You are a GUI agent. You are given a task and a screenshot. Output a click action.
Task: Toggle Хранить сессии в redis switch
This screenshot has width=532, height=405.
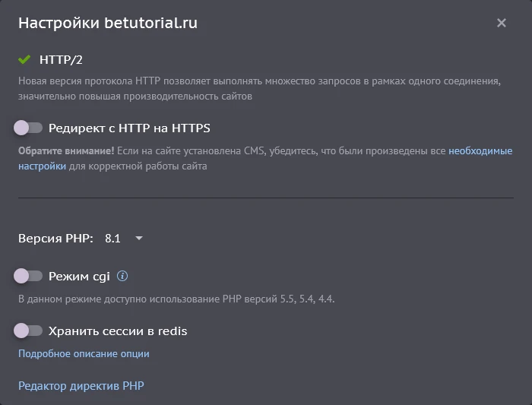[28, 331]
